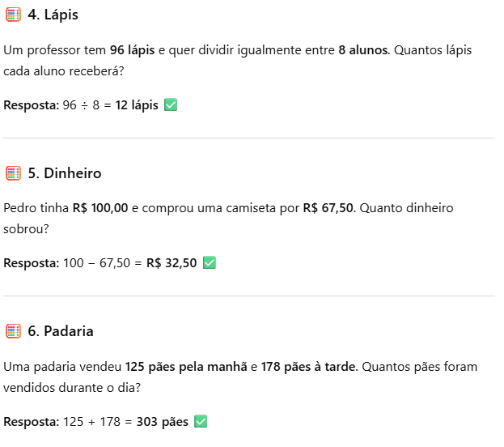
Task: Click the bold amount R$ 100,00
Action: (x=100, y=208)
